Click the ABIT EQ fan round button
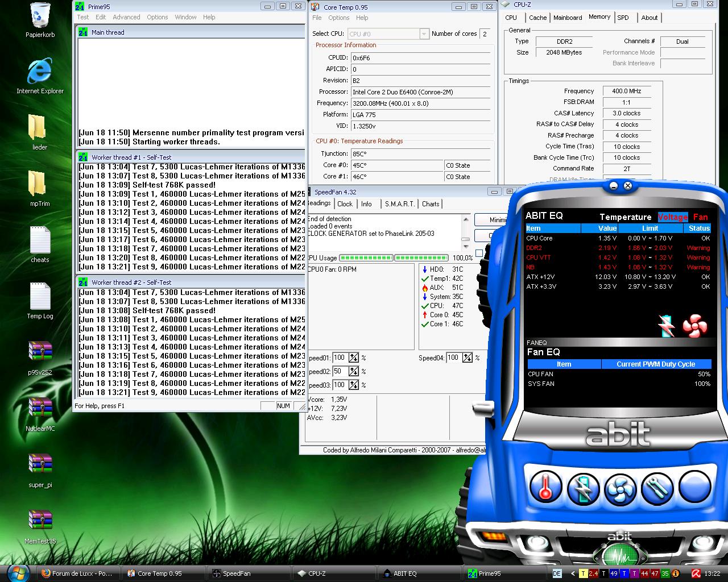The width and height of the screenshot is (728, 582). [x=620, y=489]
